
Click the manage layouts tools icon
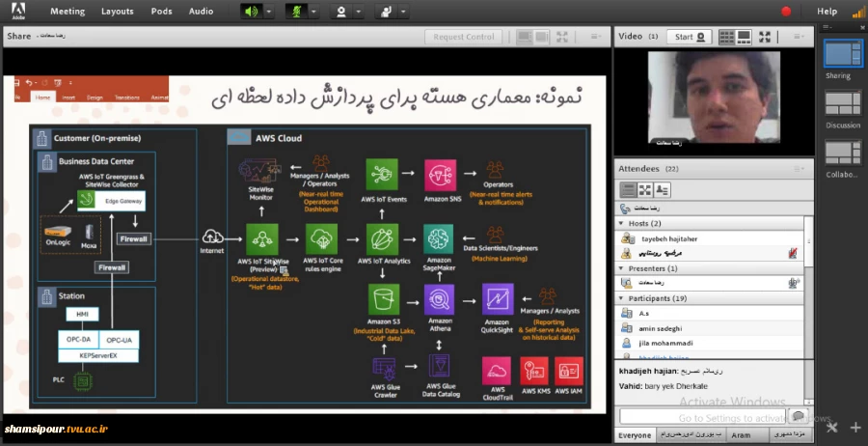(832, 427)
